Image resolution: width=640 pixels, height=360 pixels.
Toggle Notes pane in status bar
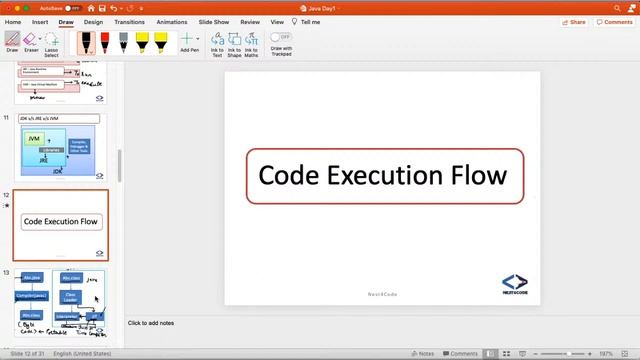[x=422, y=353]
